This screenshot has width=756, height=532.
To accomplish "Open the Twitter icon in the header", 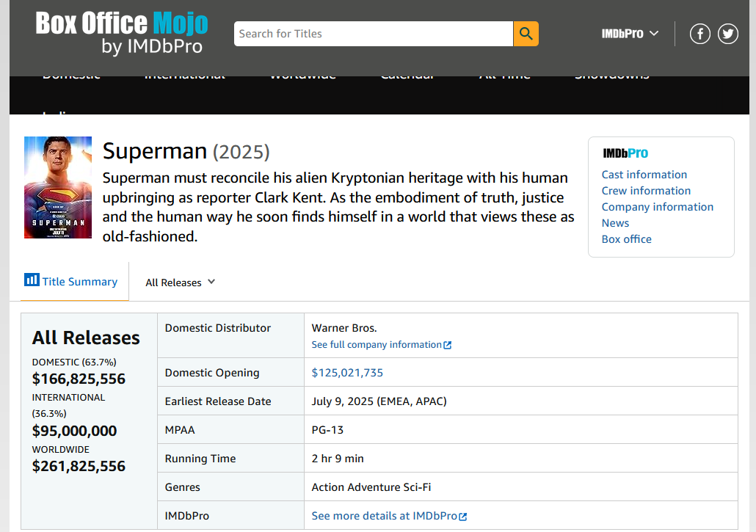I will (x=727, y=34).
